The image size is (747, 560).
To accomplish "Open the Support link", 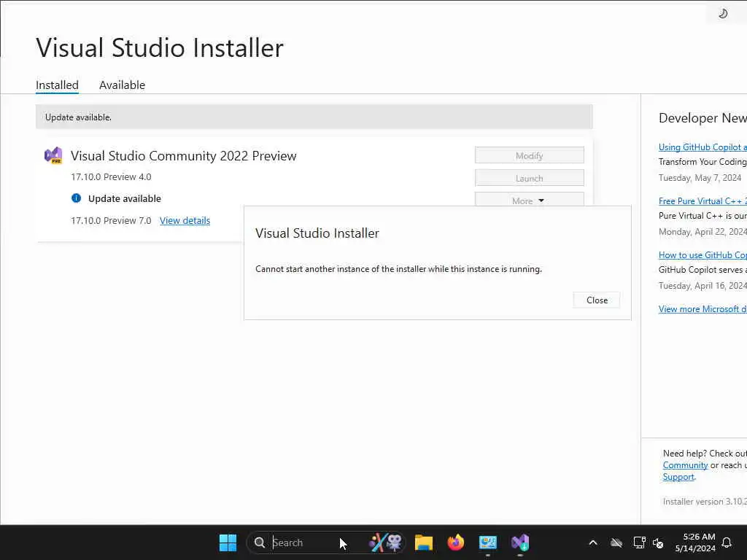I will click(678, 477).
